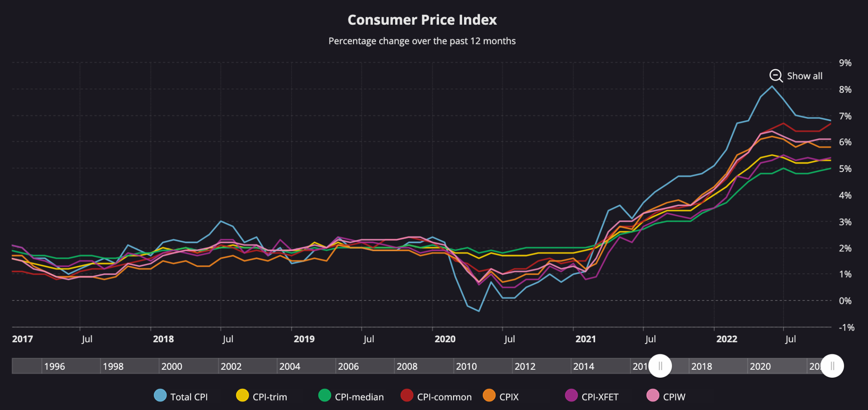
Task: Click the 2014 segment on the timeline navigator
Action: pos(584,366)
